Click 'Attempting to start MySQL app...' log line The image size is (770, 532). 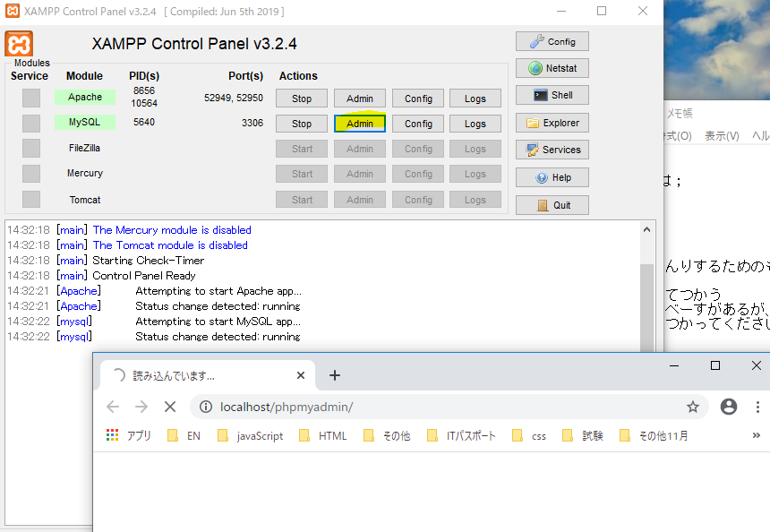[218, 322]
